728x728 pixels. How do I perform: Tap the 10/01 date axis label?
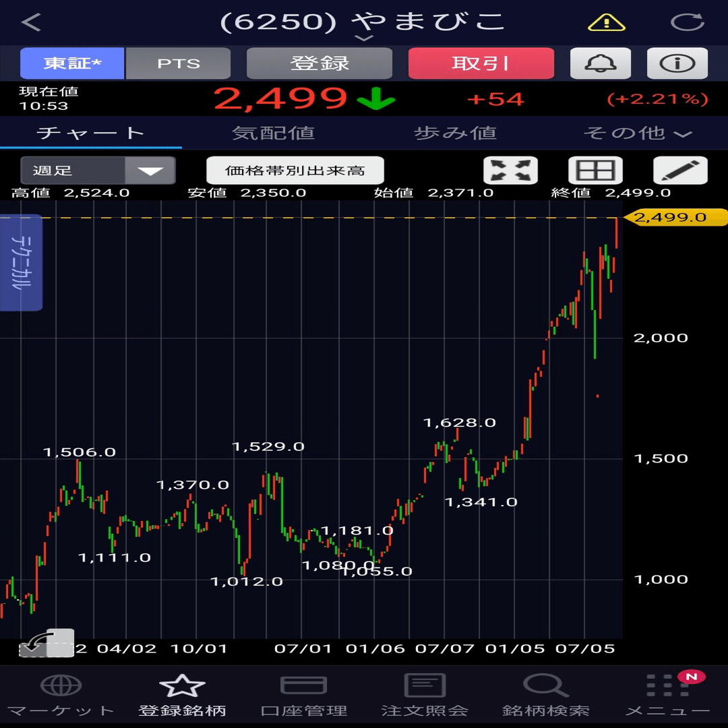[x=199, y=648]
